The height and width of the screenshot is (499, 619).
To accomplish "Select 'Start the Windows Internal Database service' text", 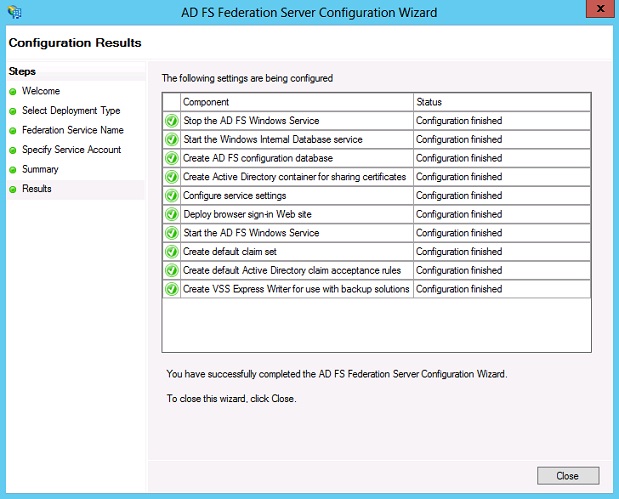I will 273,139.
